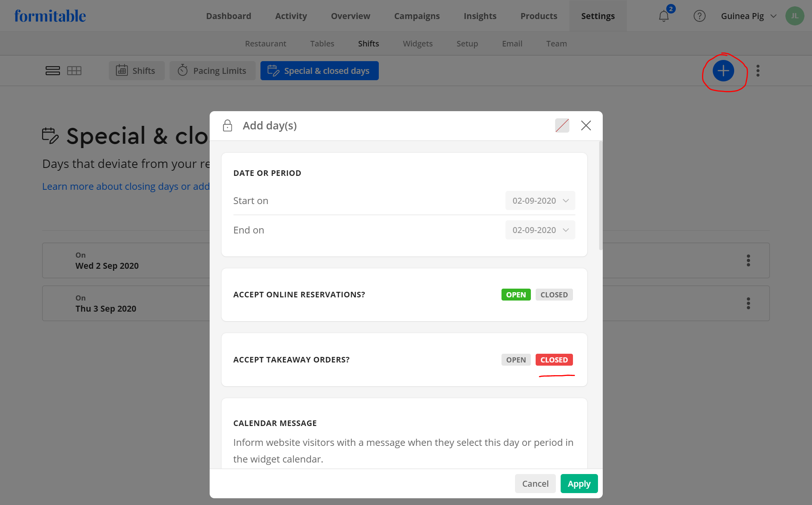Open the Guinea Pig account dropdown
This screenshot has height=505, width=812.
coord(748,16)
